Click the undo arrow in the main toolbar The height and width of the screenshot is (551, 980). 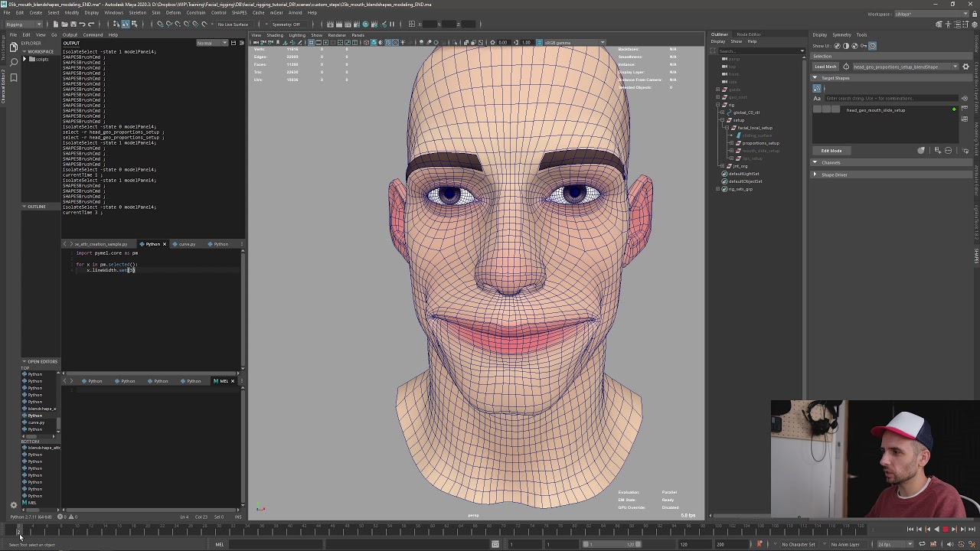click(x=81, y=24)
